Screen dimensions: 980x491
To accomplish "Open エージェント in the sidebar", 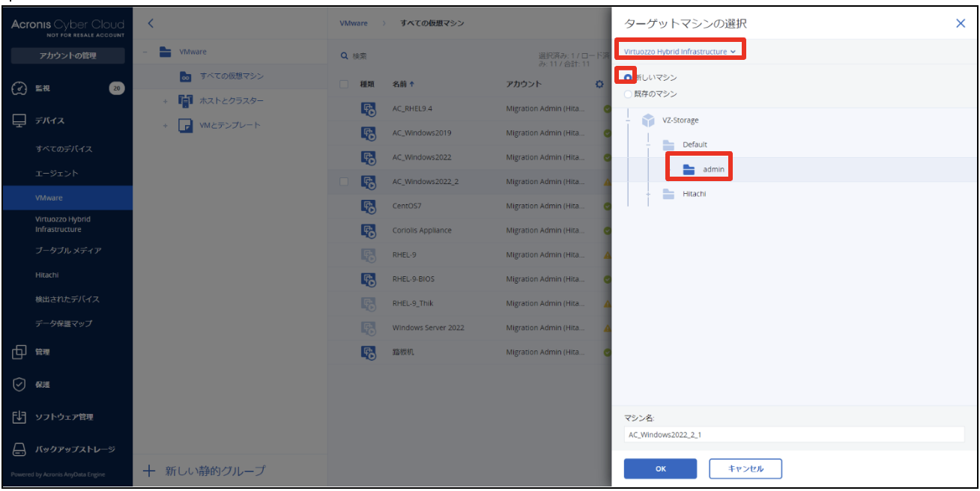I will pyautogui.click(x=56, y=173).
